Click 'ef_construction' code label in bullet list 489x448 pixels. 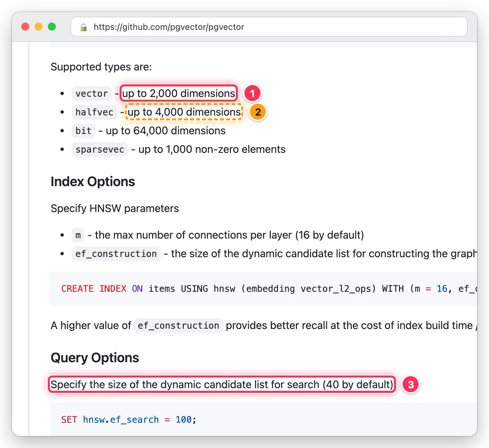click(116, 254)
